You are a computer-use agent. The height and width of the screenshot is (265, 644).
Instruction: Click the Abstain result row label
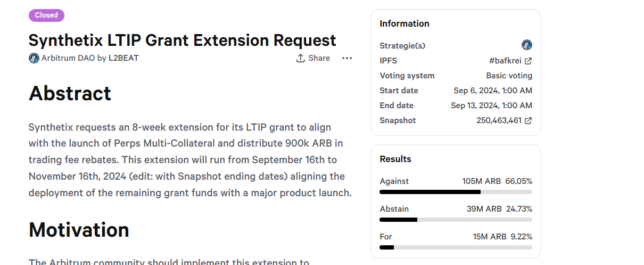[x=394, y=209]
